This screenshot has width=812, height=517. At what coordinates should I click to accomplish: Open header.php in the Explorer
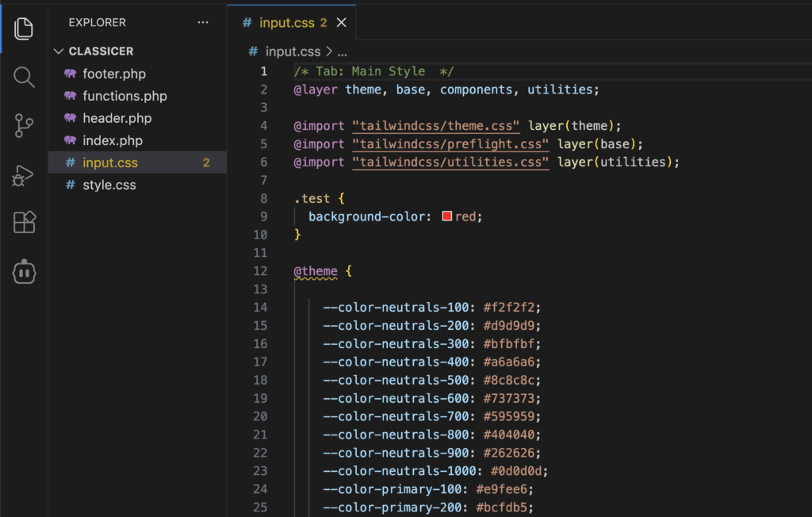click(117, 118)
